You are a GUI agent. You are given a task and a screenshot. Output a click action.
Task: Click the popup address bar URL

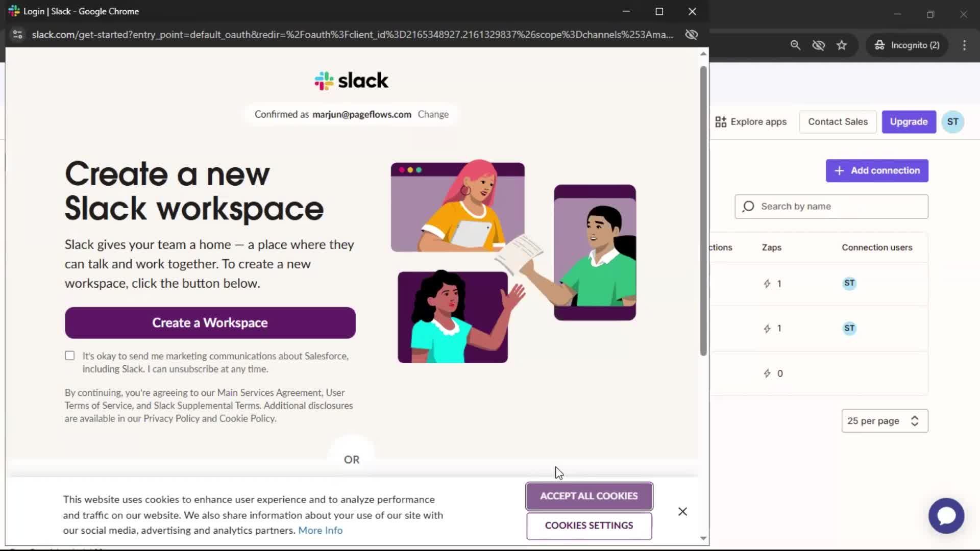[x=352, y=35]
